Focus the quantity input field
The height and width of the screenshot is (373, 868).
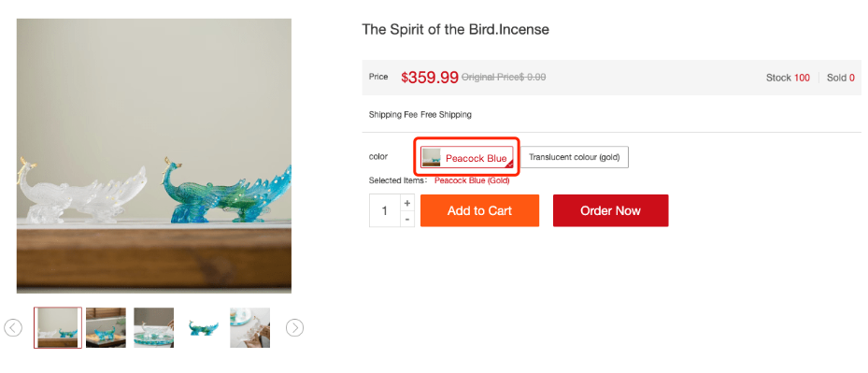[385, 210]
